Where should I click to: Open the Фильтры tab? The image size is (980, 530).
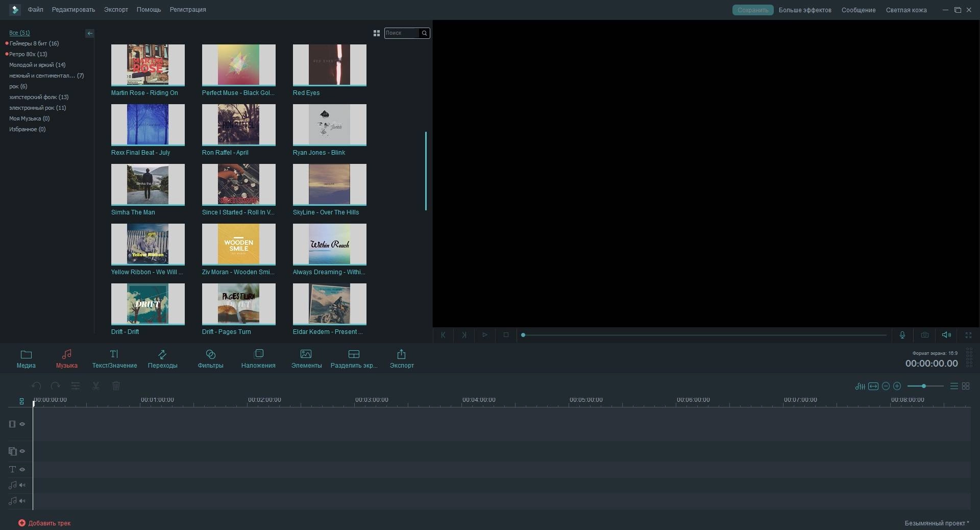click(210, 359)
